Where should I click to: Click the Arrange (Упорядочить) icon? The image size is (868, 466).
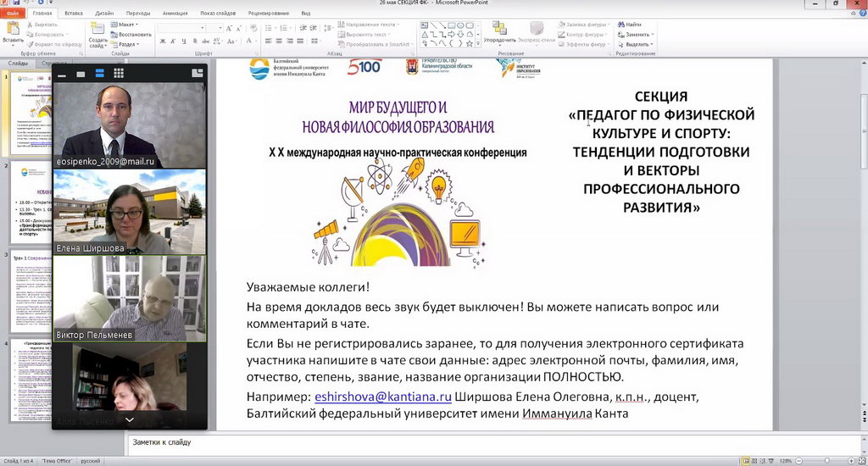coord(499,30)
